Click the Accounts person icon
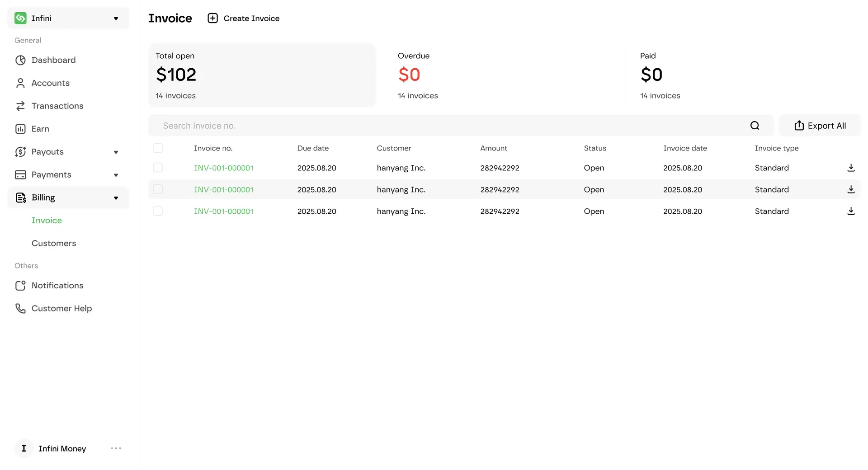The image size is (868, 470). (x=20, y=83)
